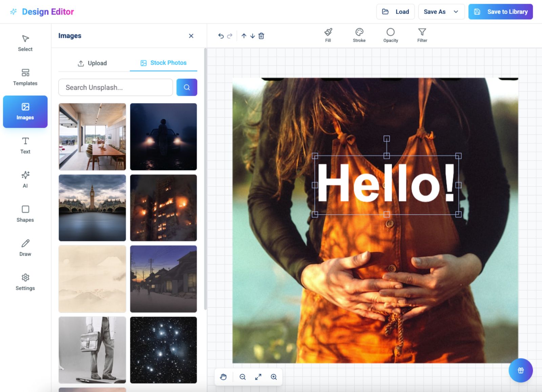The width and height of the screenshot is (542, 392).
Task: Open the Text panel
Action: tap(25, 145)
